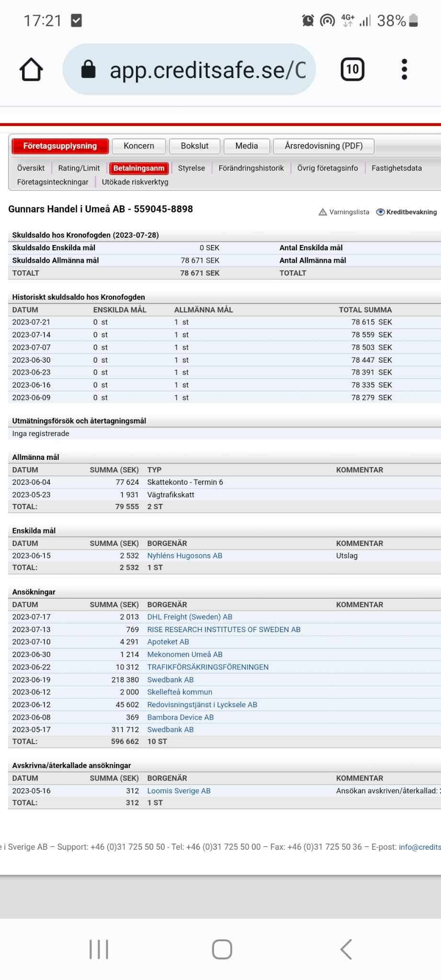Open creditor Apoteket AB
Screen dimensions: 441x980
pyautogui.click(x=168, y=642)
